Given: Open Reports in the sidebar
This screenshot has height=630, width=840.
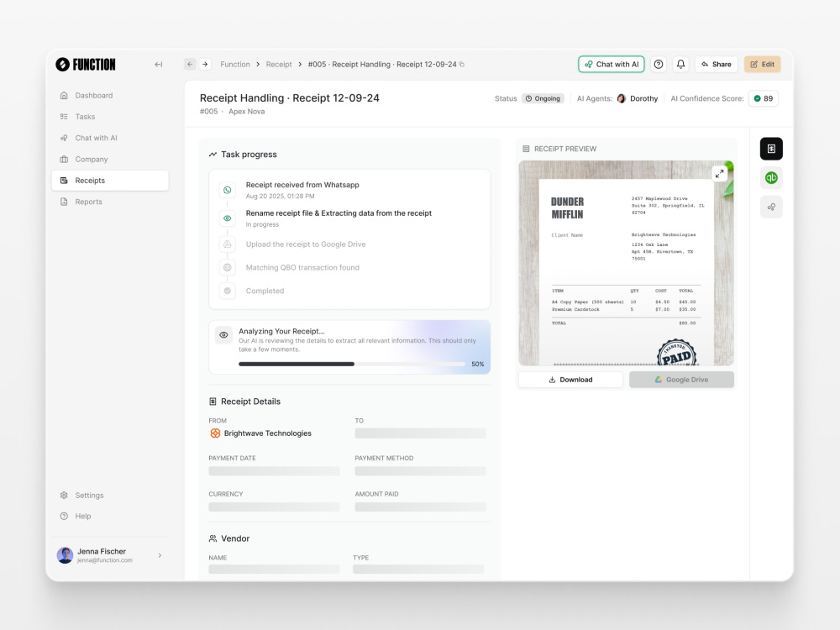Looking at the screenshot, I should click(x=110, y=202).
